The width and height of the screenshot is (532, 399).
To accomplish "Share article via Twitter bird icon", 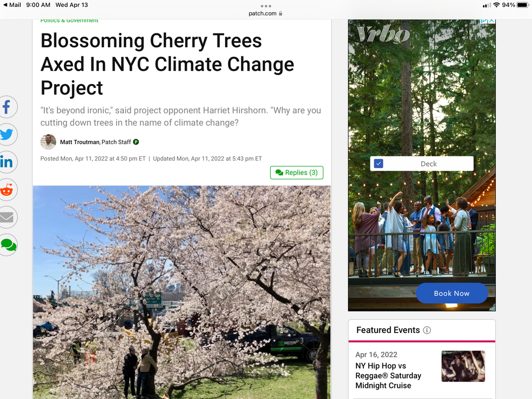I will tap(6, 135).
